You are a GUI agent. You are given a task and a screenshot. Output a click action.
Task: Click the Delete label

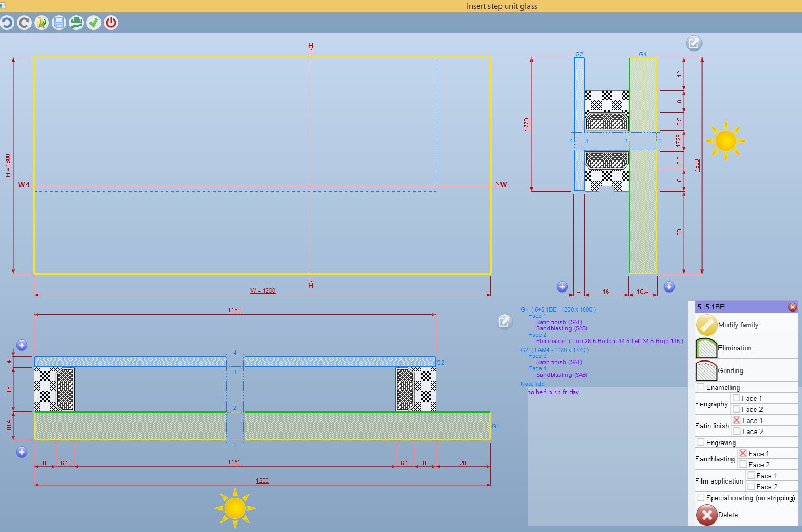tap(728, 515)
